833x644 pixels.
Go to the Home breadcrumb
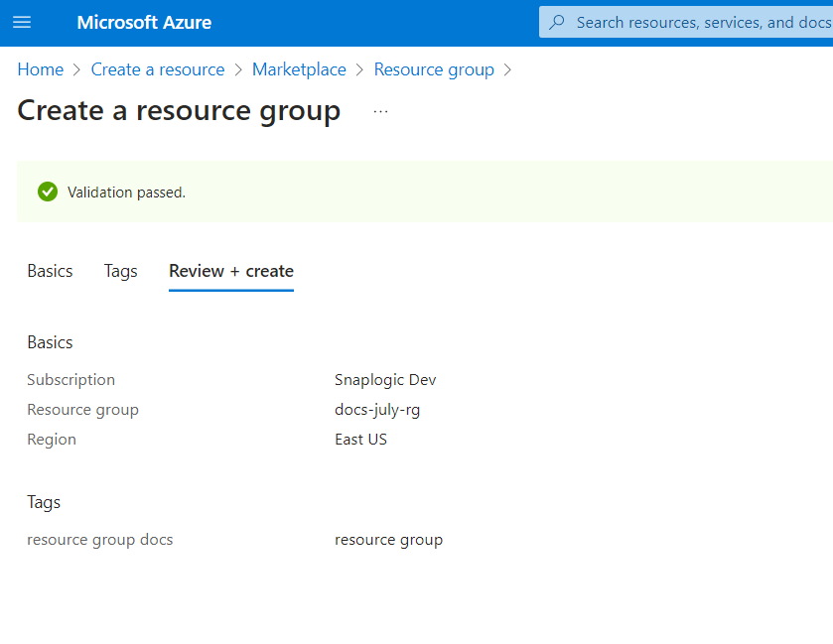point(40,69)
